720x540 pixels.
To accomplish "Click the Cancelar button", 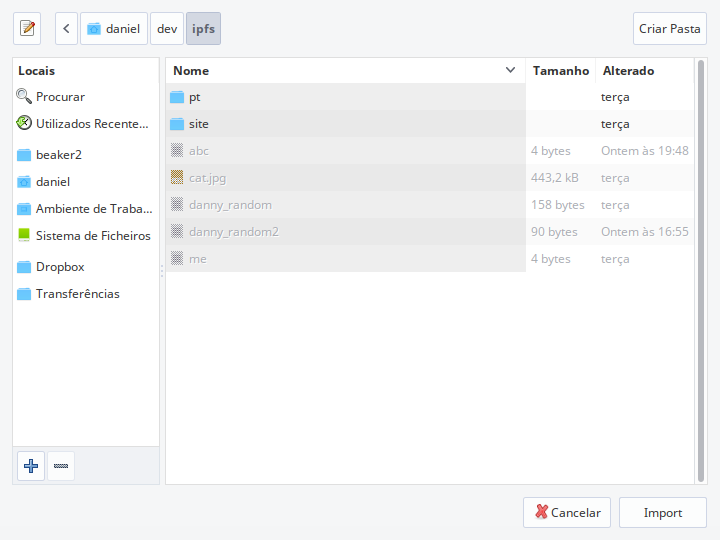I will pyautogui.click(x=567, y=512).
